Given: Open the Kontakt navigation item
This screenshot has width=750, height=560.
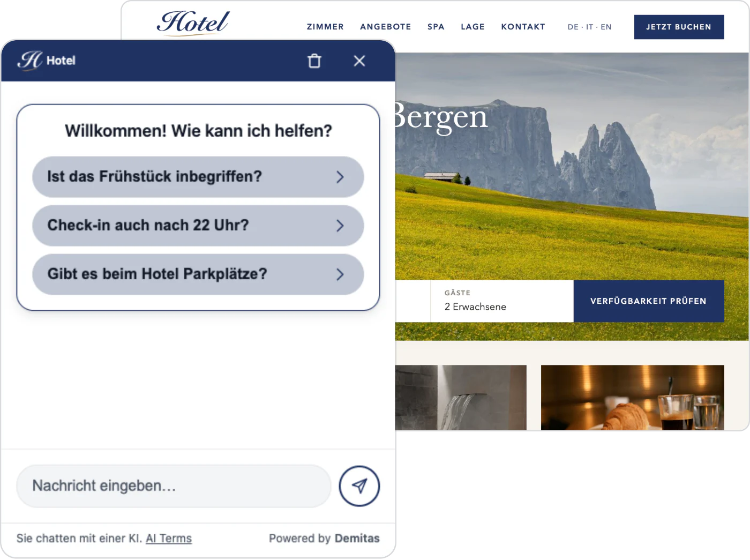Looking at the screenshot, I should pyautogui.click(x=523, y=27).
